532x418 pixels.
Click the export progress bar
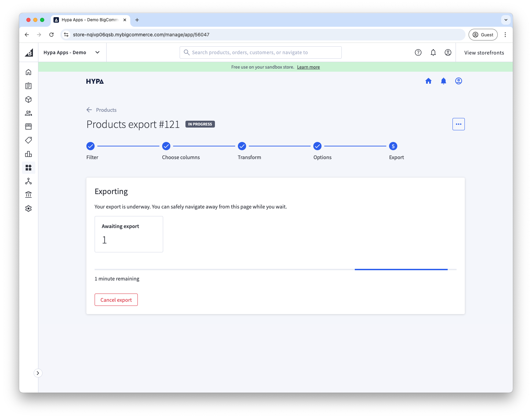pos(275,270)
